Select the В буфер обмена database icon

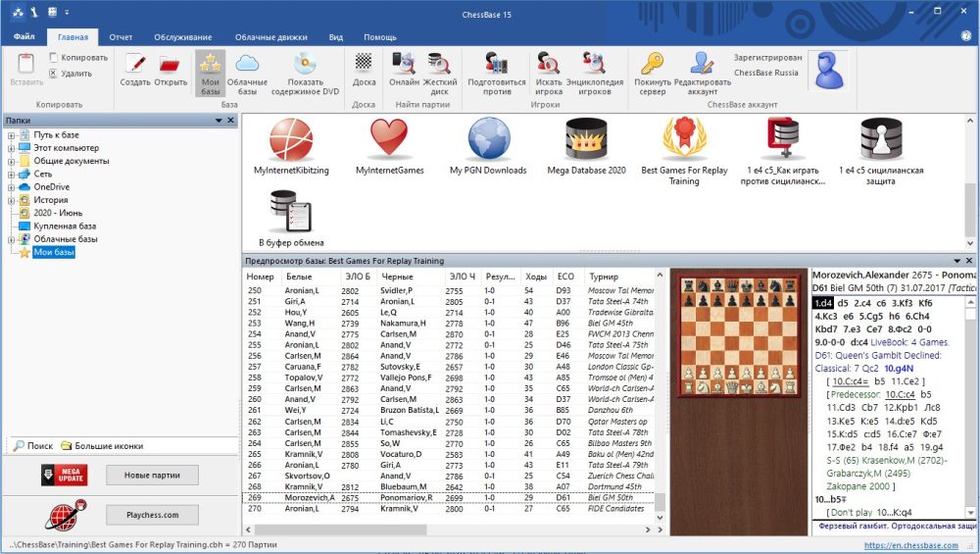pyautogui.click(x=291, y=212)
